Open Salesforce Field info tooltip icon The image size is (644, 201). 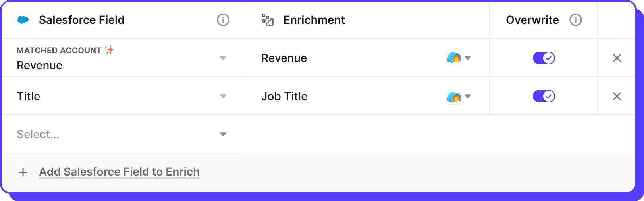(223, 20)
